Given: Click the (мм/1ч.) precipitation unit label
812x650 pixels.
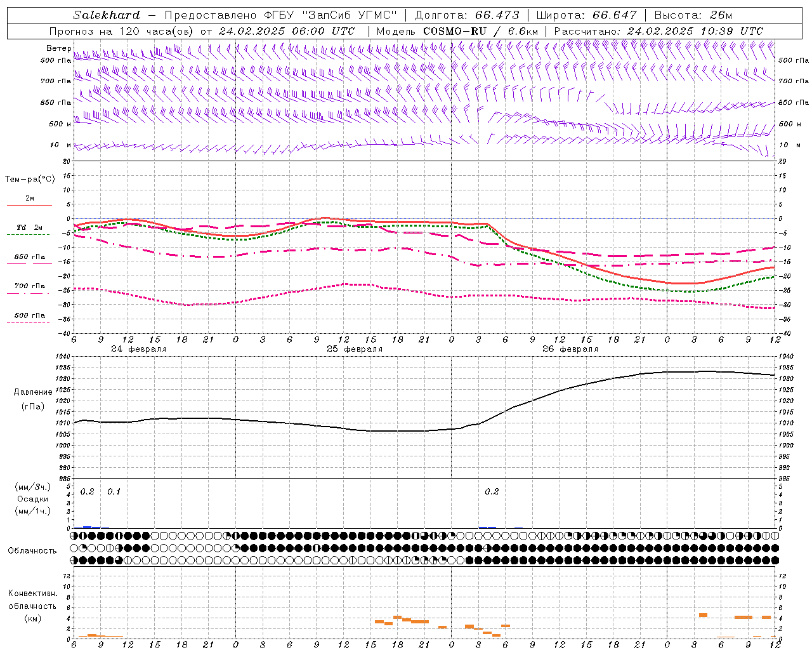Looking at the screenshot, I should click(x=33, y=511).
